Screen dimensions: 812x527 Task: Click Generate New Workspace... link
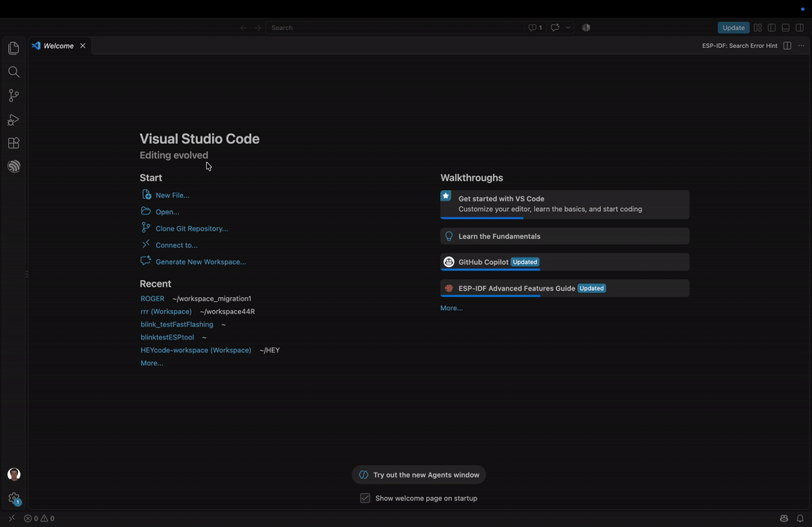pos(201,261)
